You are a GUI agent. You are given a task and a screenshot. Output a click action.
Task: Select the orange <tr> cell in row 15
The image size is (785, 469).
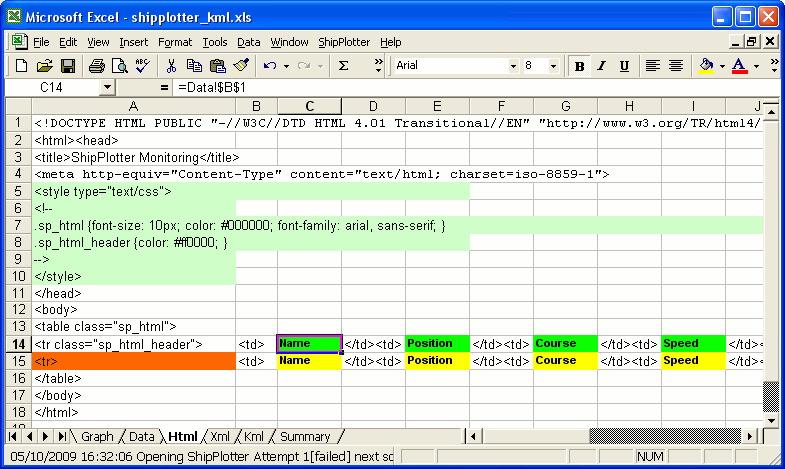(x=134, y=361)
